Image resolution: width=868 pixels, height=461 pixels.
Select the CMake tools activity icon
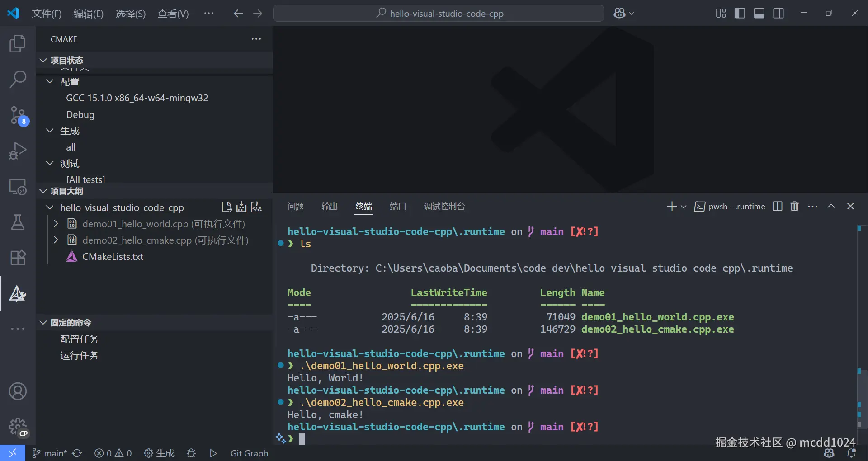pos(18,294)
